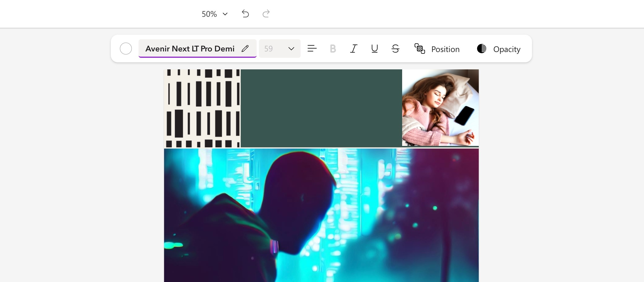
Task: Toggle bold formatting
Action: tap(333, 49)
